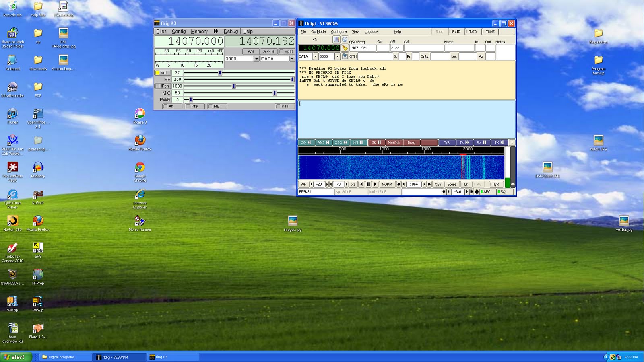
Task: Open the Program backup folder on desktop
Action: pyautogui.click(x=599, y=64)
